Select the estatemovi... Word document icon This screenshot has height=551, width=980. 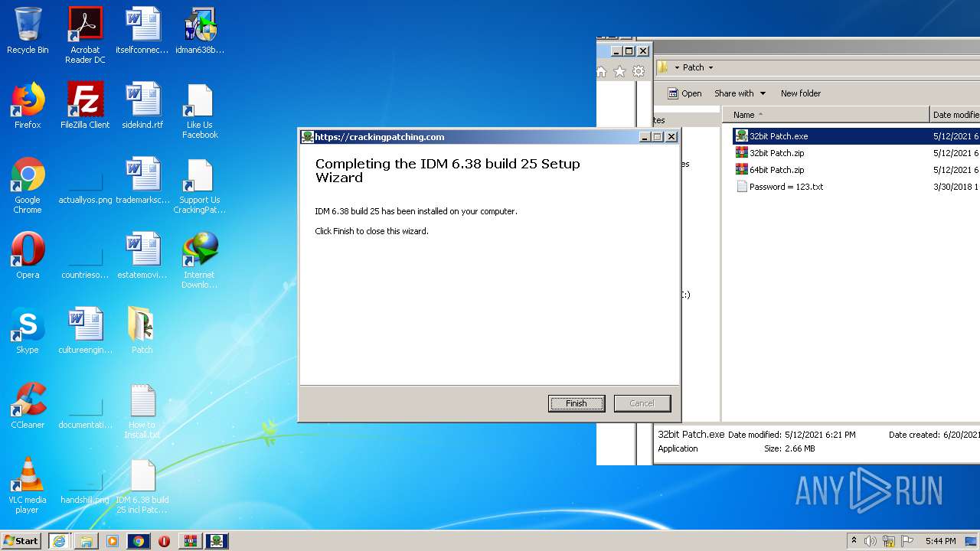142,256
